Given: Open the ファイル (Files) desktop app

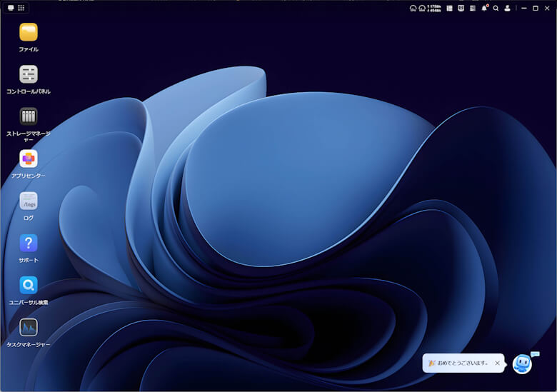Looking at the screenshot, I should 29,32.
